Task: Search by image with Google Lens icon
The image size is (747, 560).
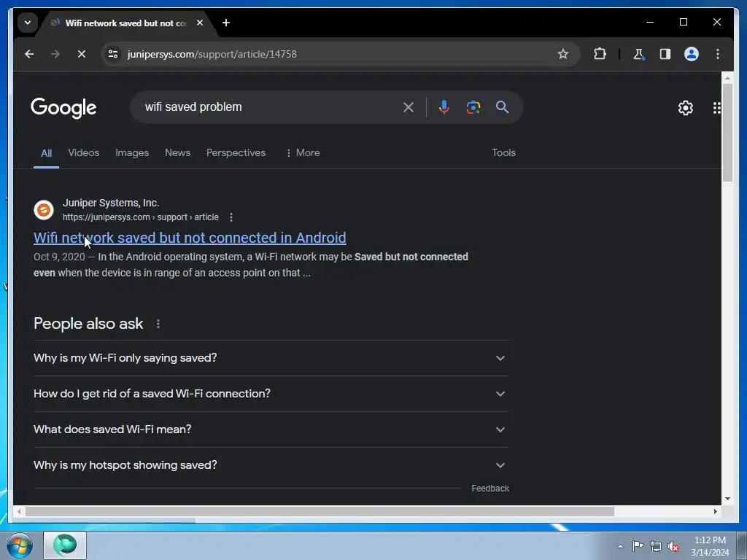Action: point(473,107)
